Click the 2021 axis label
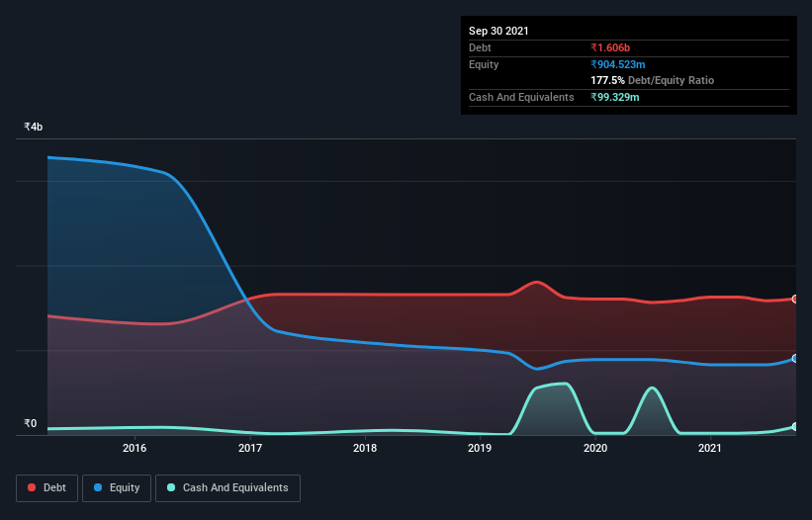812x520 pixels. pyautogui.click(x=709, y=448)
